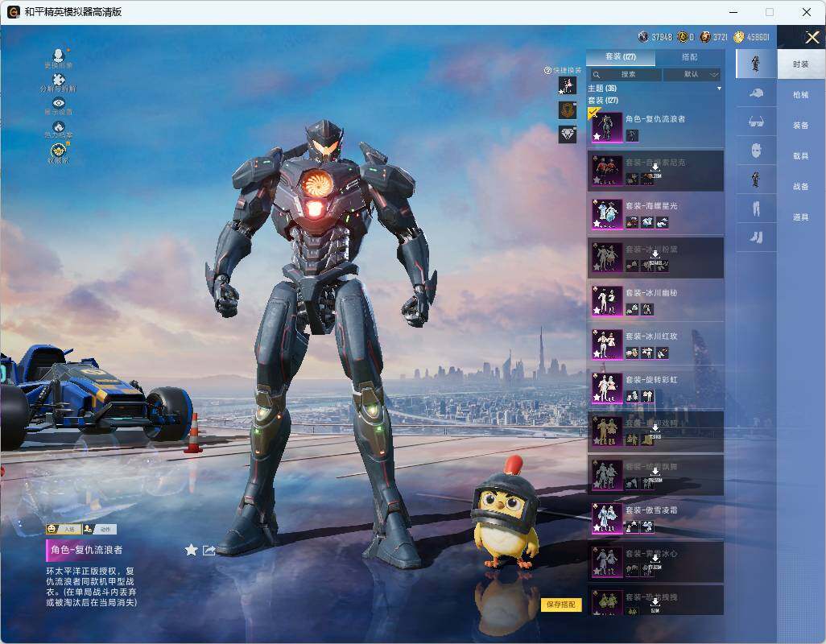The image size is (826, 644).
Task: Click the small item icon under 角色-复仇流浪者
Action: tap(632, 136)
